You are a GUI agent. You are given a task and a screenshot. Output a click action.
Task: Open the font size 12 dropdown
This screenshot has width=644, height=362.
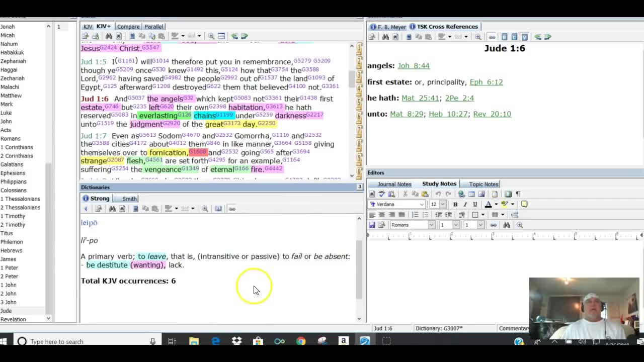point(443,205)
